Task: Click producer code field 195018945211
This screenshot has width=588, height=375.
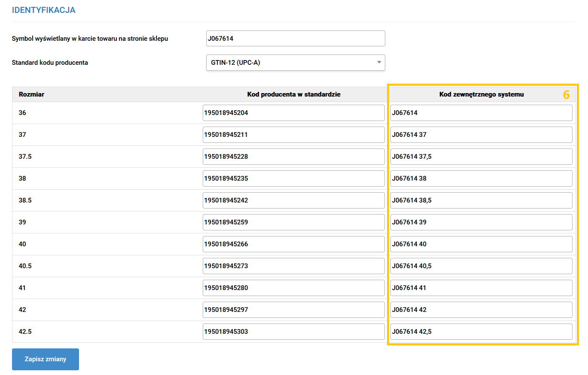Action: tap(293, 135)
